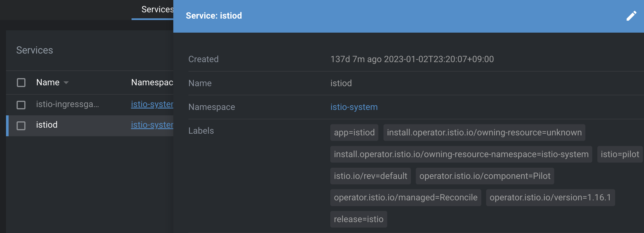Check the istio-ingressga... row checkbox
Image resolution: width=644 pixels, height=233 pixels.
(21, 105)
